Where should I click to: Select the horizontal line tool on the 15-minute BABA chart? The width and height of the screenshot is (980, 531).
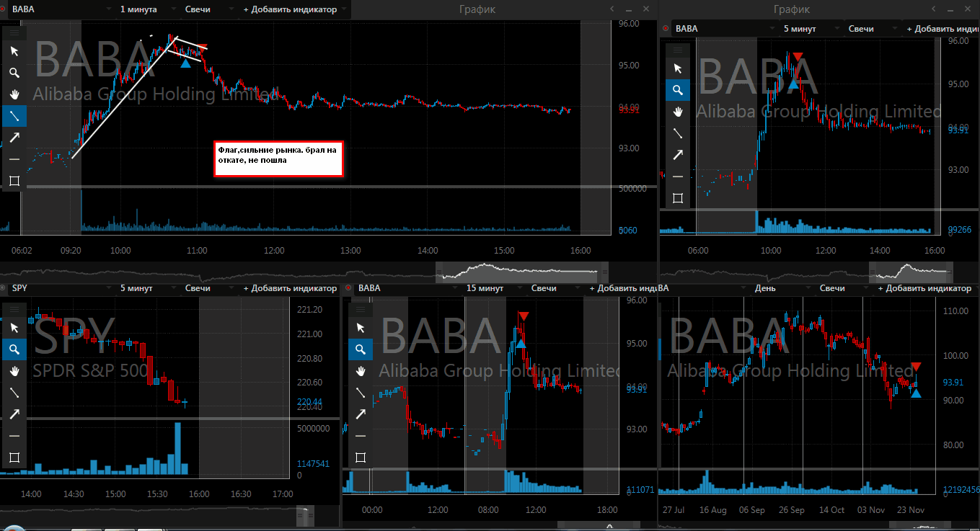tap(361, 436)
